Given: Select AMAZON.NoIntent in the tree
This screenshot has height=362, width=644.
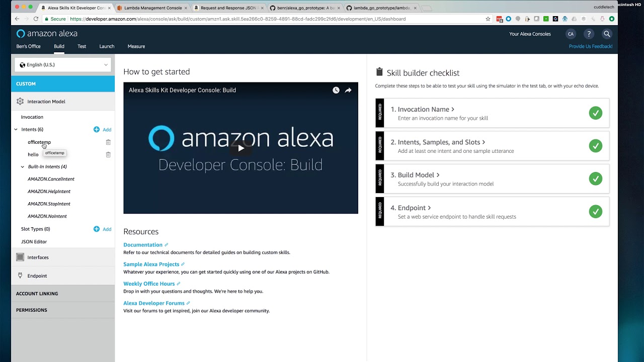Looking at the screenshot, I should click(47, 216).
